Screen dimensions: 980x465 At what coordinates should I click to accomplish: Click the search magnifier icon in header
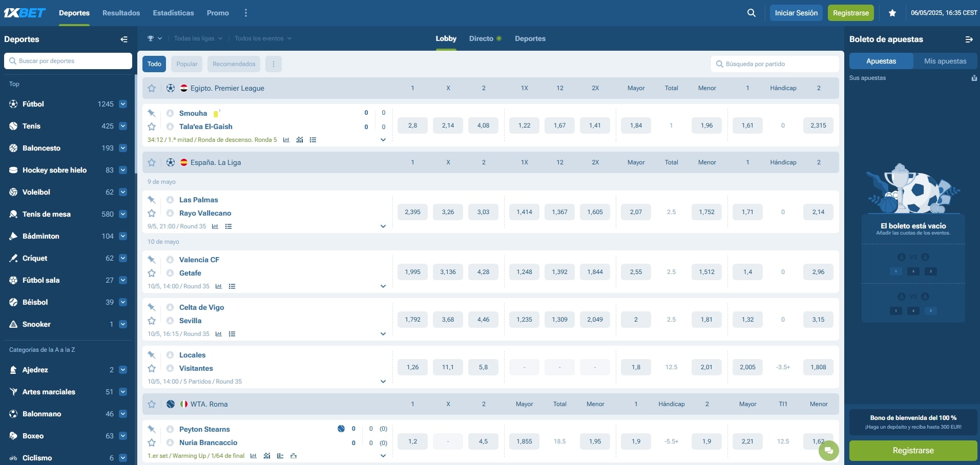751,13
